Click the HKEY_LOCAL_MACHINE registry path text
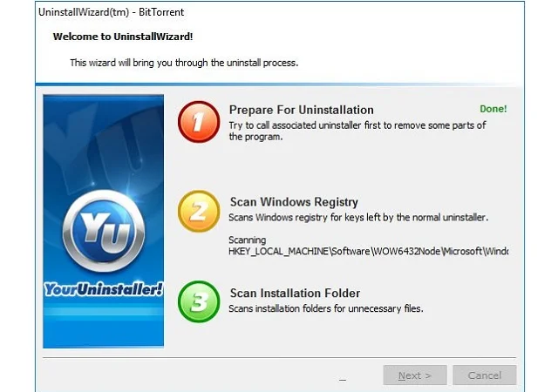558x392 pixels. point(368,251)
